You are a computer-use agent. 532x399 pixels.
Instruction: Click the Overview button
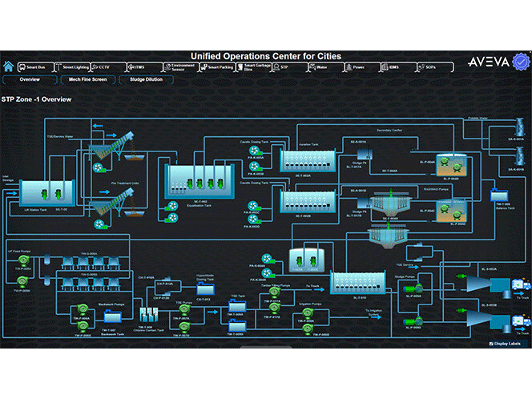tap(30, 80)
